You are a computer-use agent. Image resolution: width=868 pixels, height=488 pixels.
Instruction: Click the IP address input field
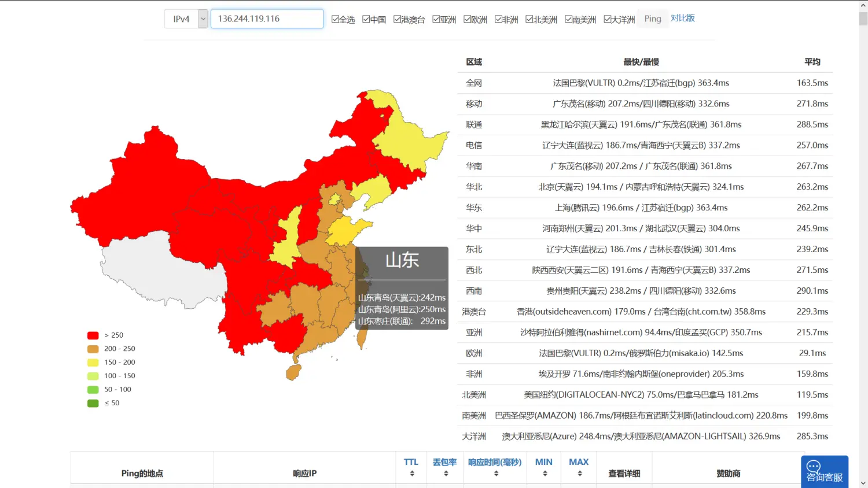(267, 19)
